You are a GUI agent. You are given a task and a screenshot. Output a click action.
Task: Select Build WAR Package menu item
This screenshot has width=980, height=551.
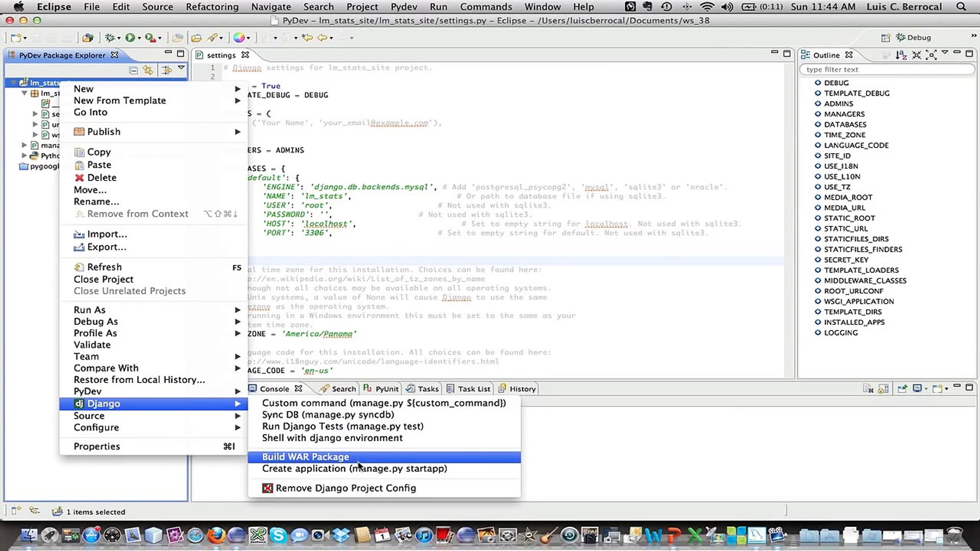pyautogui.click(x=305, y=457)
